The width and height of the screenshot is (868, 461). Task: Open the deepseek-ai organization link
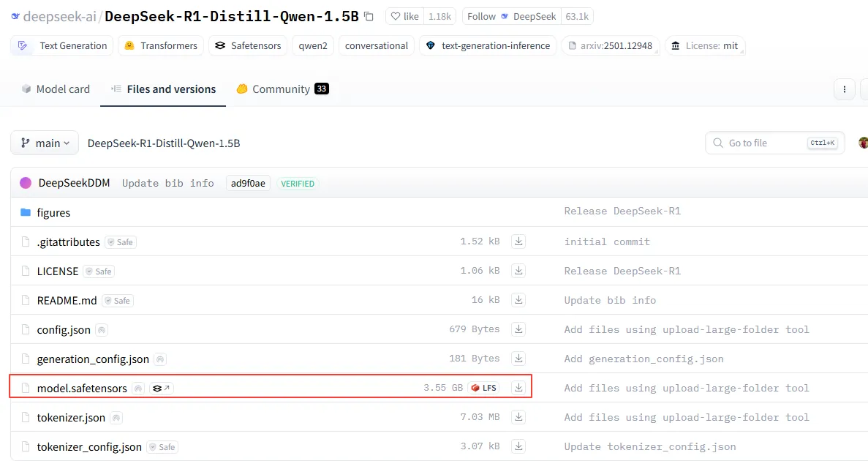click(59, 17)
